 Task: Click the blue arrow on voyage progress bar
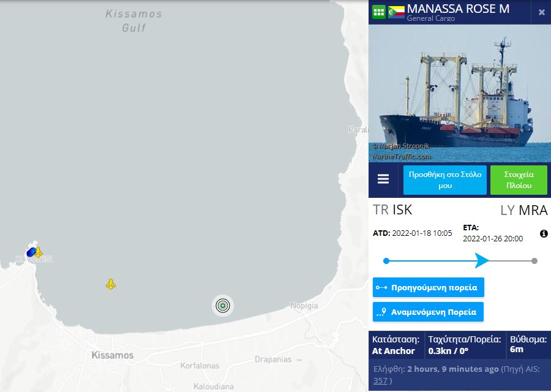click(481, 260)
